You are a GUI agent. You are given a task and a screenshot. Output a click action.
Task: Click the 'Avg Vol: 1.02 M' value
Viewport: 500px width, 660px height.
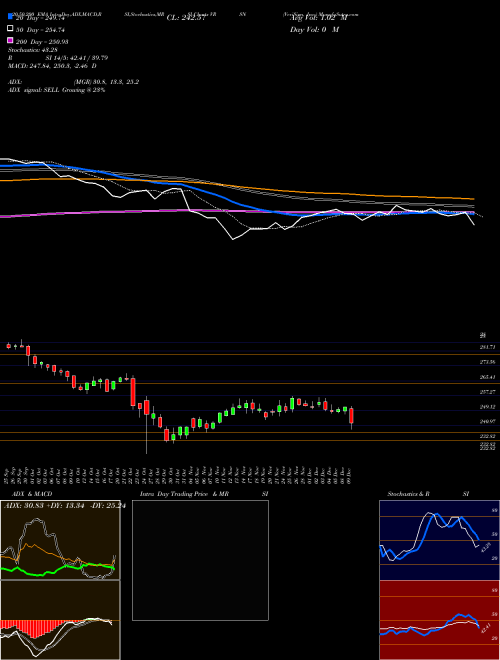[x=318, y=18]
